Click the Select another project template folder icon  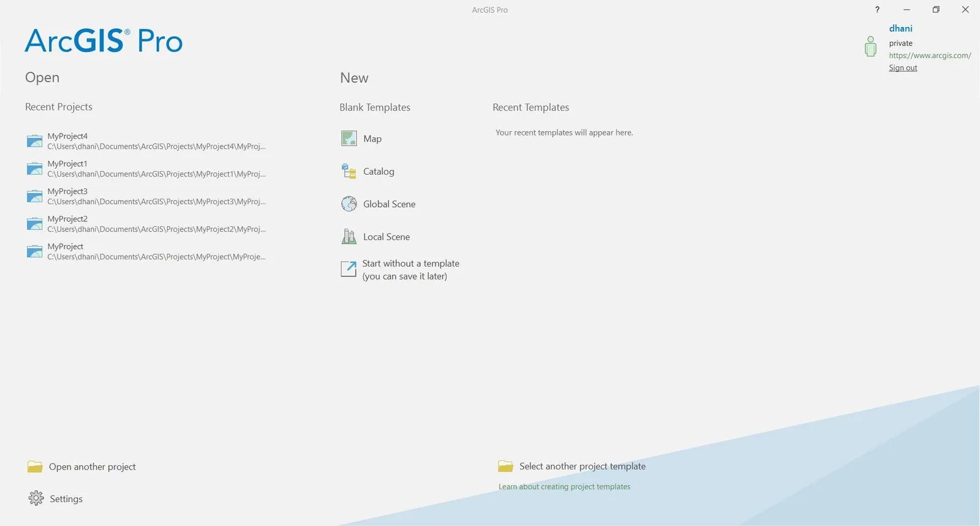click(505, 466)
